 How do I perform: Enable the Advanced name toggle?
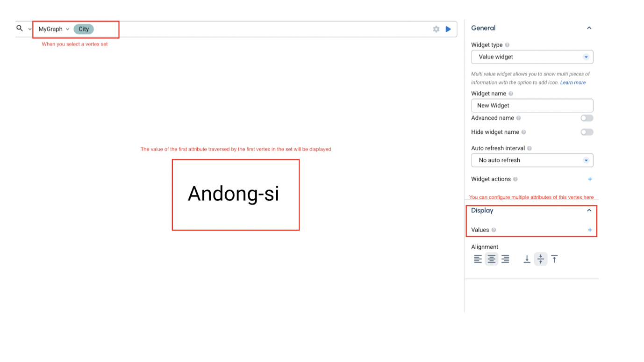587,118
